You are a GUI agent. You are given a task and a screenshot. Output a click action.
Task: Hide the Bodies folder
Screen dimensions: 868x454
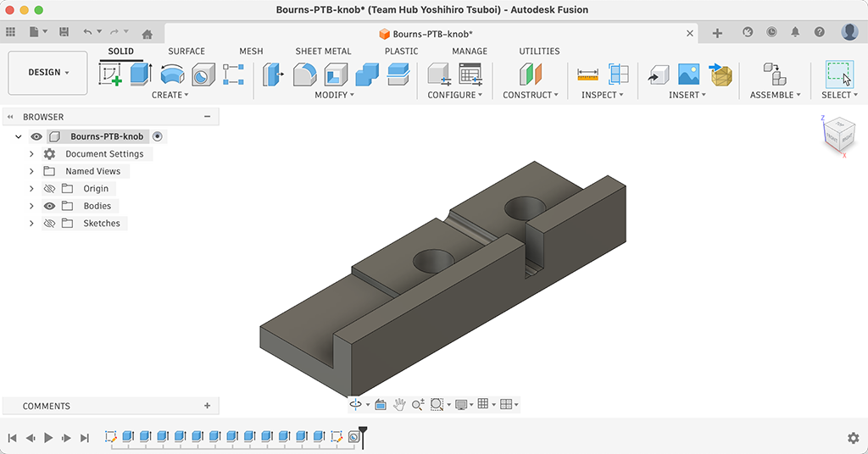[x=49, y=206]
